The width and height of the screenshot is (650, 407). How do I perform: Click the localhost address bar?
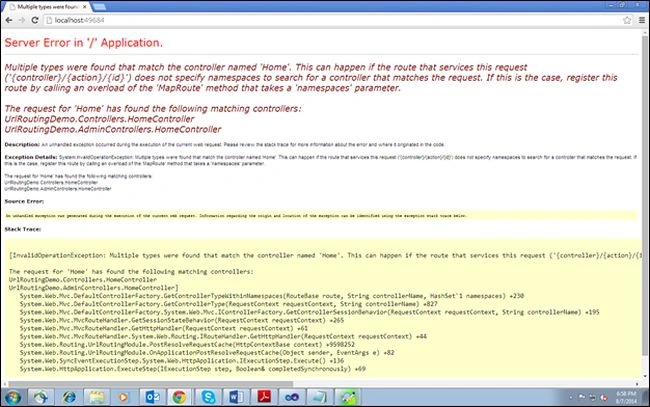coord(338,20)
